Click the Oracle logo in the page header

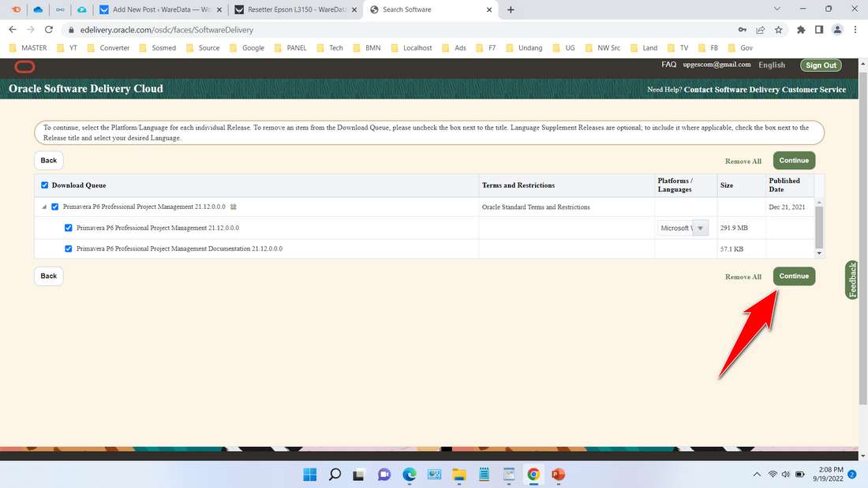point(24,67)
